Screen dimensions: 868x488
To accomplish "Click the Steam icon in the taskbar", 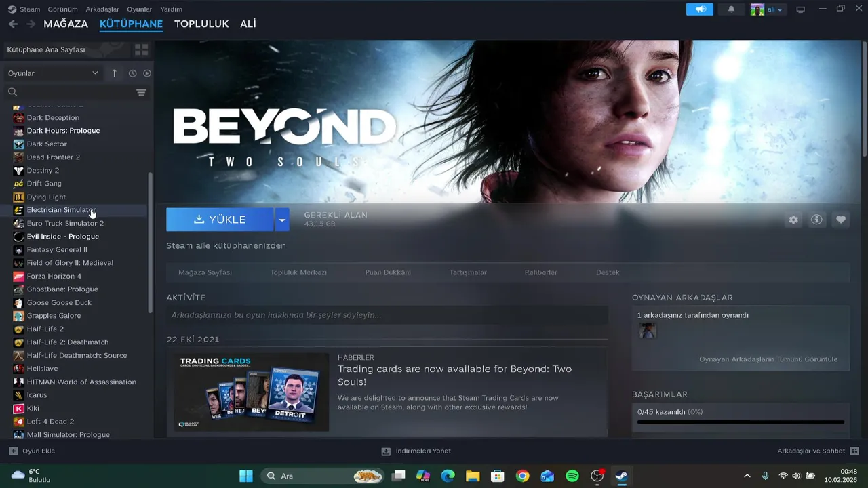I will click(621, 476).
